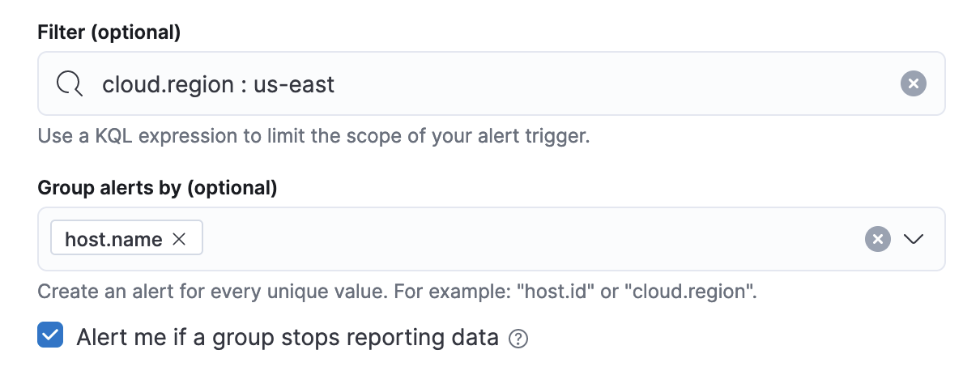Click empty space in Group alerts by combo box

click(526, 239)
